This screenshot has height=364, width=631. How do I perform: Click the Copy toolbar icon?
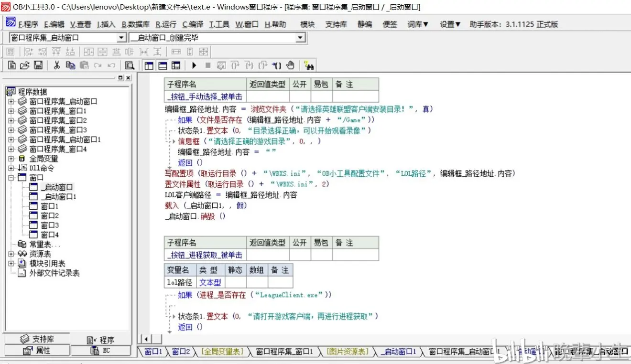click(70, 65)
